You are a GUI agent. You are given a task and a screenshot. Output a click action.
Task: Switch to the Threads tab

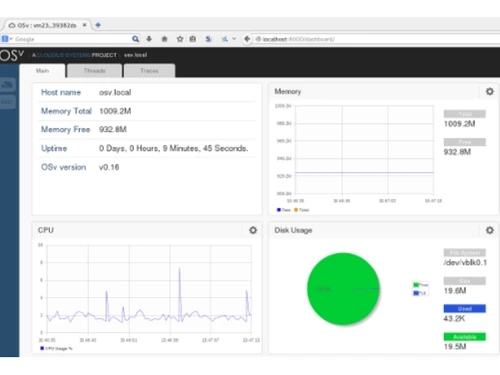95,71
